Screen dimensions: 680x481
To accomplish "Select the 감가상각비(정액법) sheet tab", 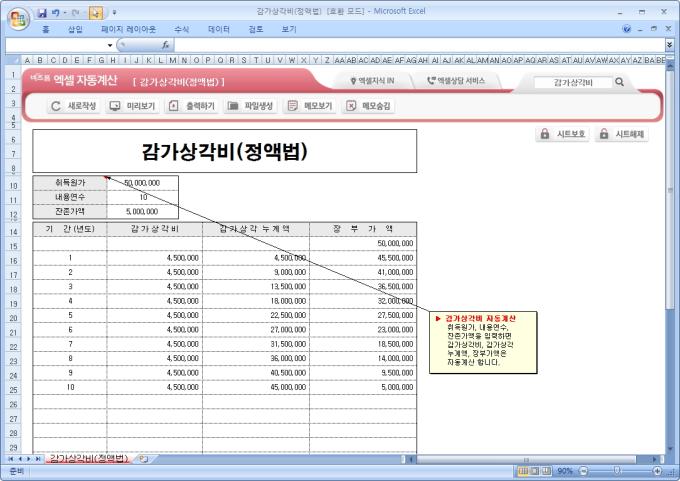I will pyautogui.click(x=89, y=458).
